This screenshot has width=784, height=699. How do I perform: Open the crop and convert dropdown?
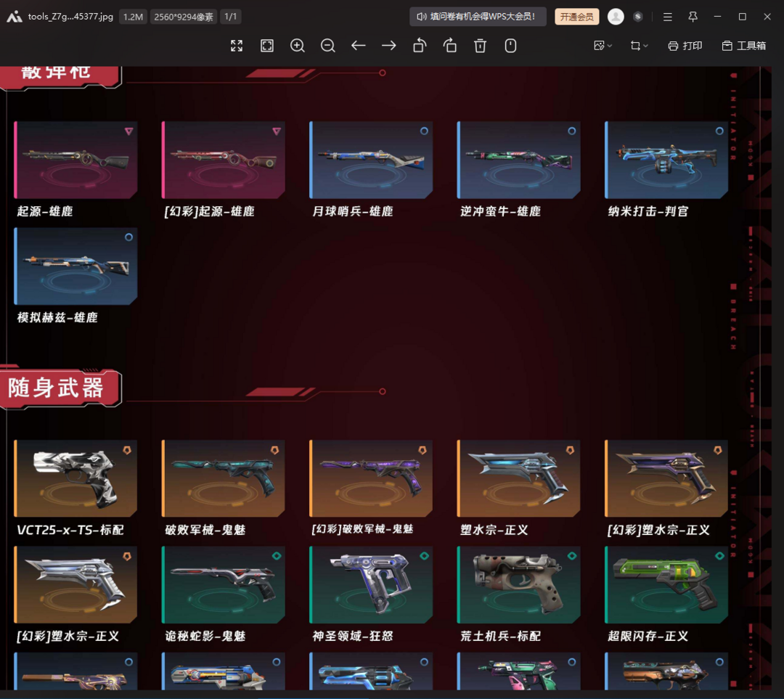click(x=639, y=46)
